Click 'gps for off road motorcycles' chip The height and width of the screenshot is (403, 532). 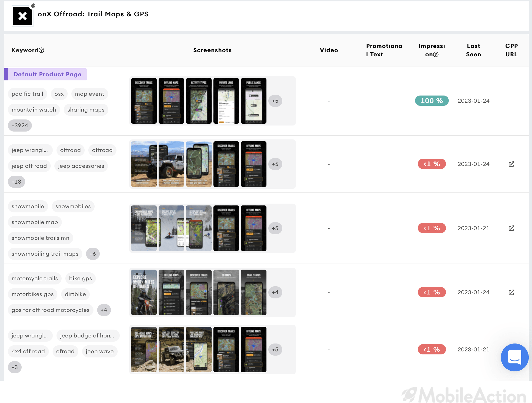(50, 310)
